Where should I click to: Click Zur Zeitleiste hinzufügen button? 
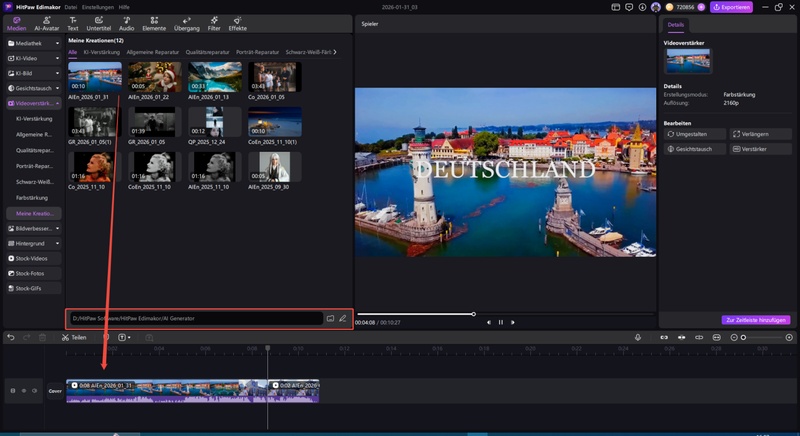point(756,320)
